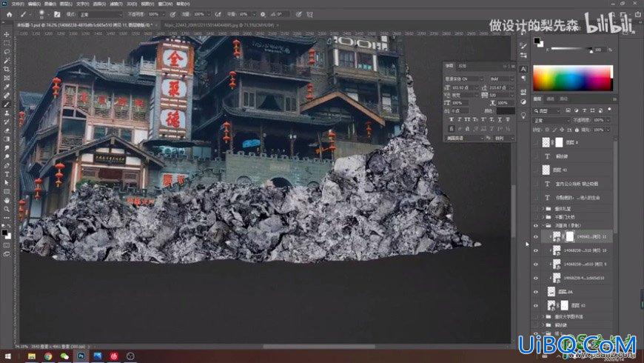Screen dimensions: 644x363
Task: Open smoothing options gear icon
Action: click(263, 14)
